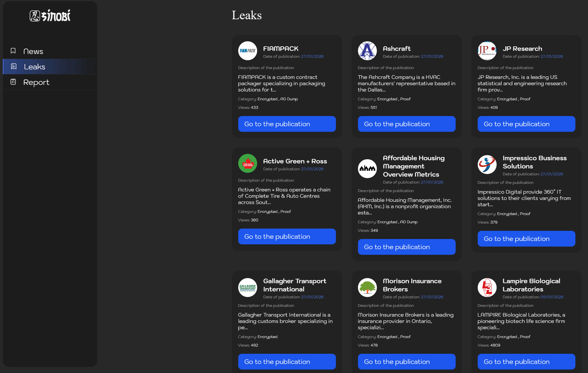Click the Ashcraft description text
588x373 pixels.
point(406,83)
